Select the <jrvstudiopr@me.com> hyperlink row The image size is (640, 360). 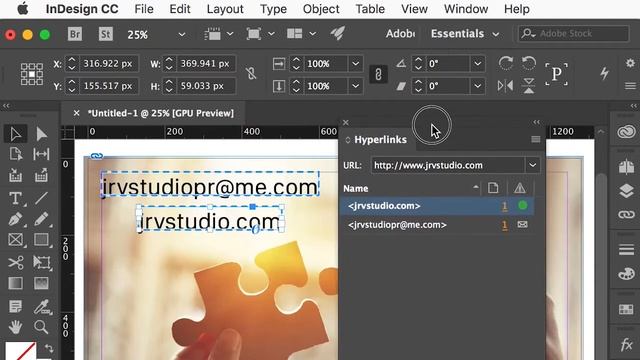437,225
